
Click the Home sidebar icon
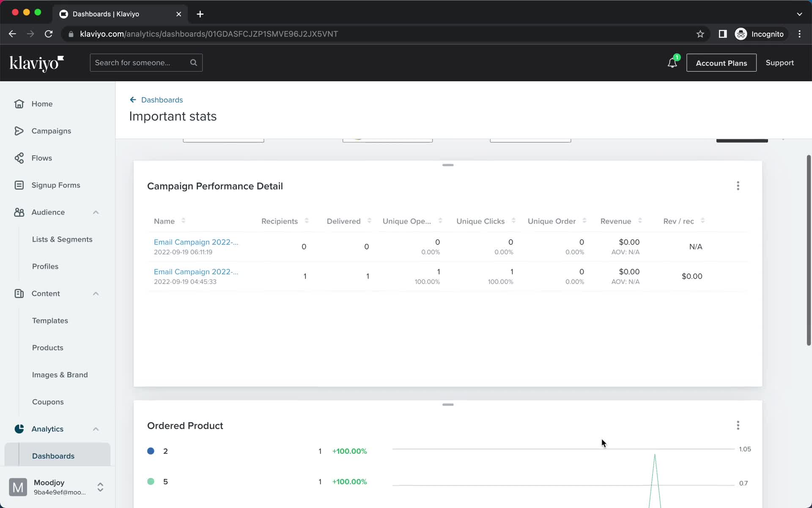click(x=19, y=104)
